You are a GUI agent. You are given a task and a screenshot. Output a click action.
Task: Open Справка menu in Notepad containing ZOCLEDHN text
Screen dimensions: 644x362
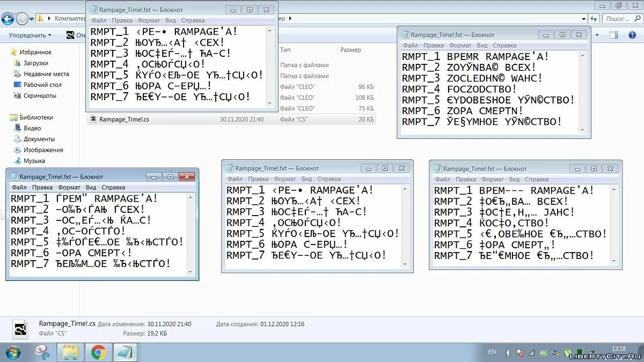click(x=504, y=46)
